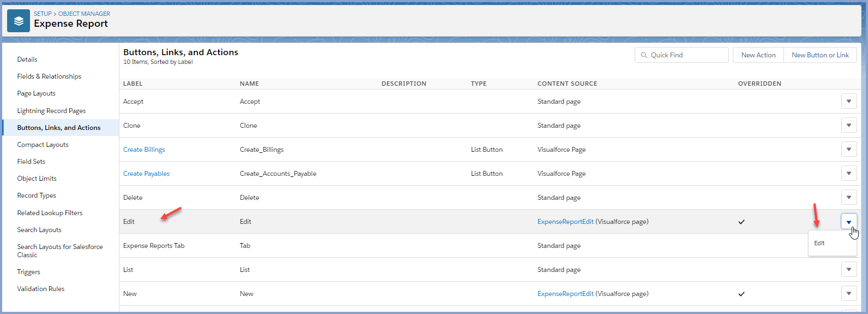Screen dimensions: 868x314
Task: Click New Button or Link
Action: point(820,55)
